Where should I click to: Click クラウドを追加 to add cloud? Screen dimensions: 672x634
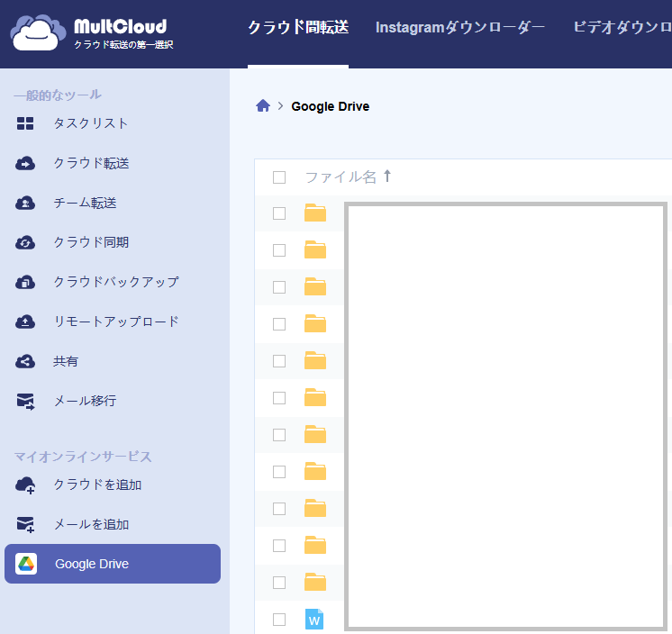[97, 485]
